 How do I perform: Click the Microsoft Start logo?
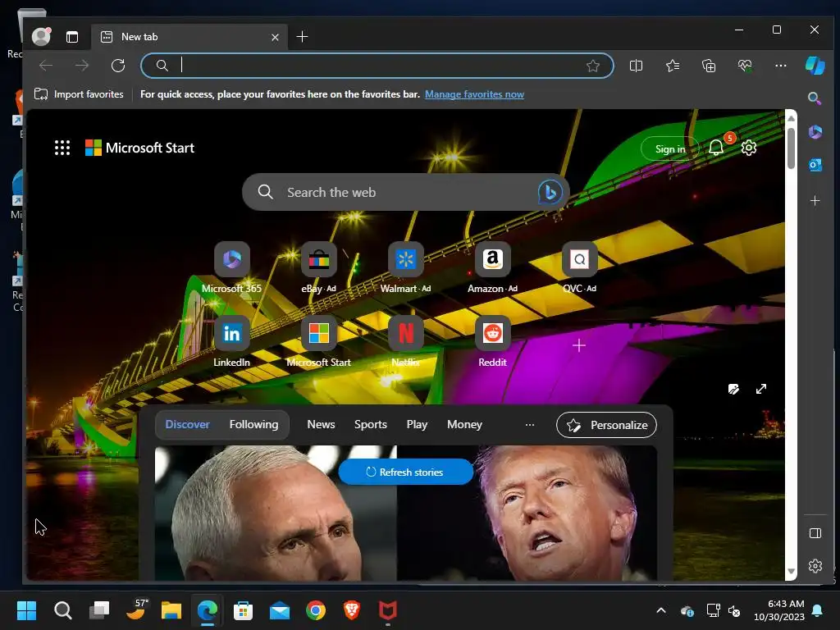[x=139, y=148]
